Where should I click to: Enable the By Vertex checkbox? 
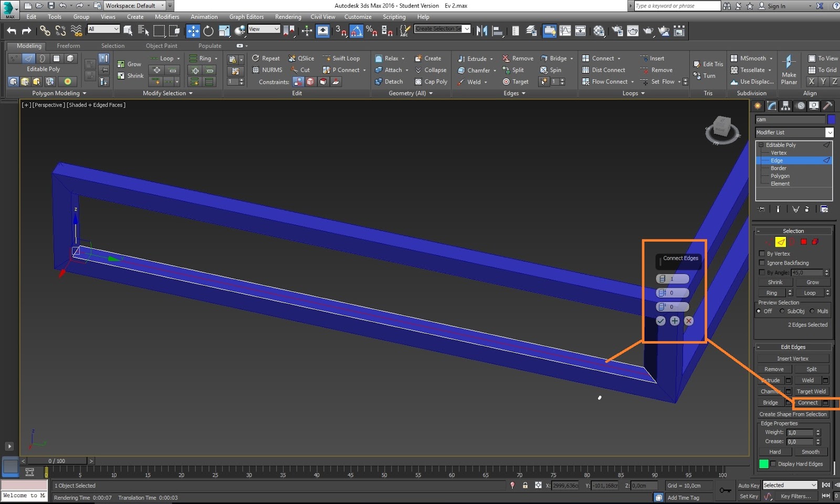point(762,253)
